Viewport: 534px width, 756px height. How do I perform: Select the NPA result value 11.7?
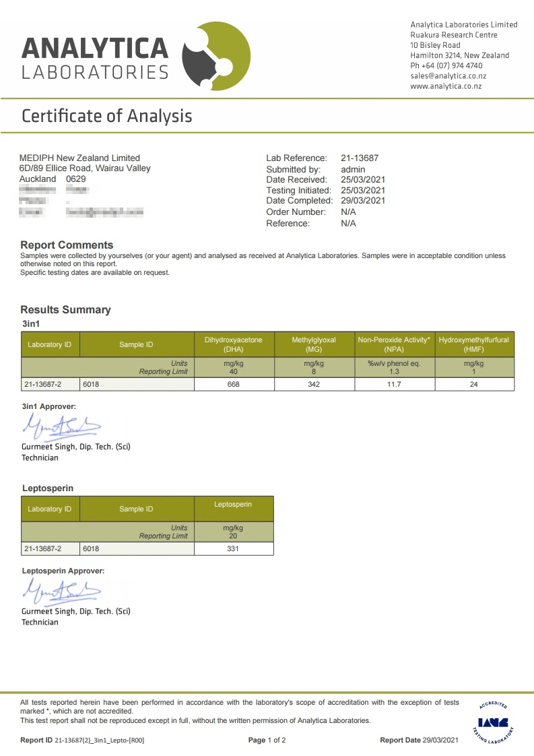point(394,384)
